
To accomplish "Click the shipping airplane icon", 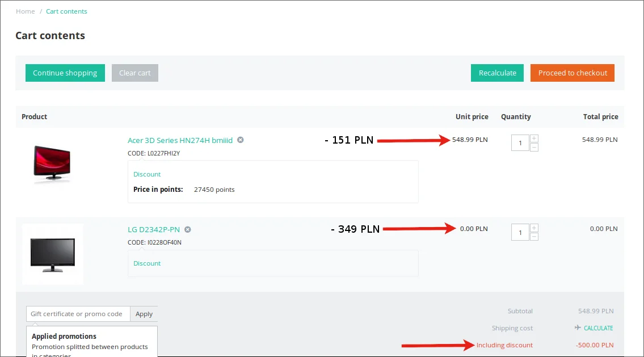I will tap(578, 327).
